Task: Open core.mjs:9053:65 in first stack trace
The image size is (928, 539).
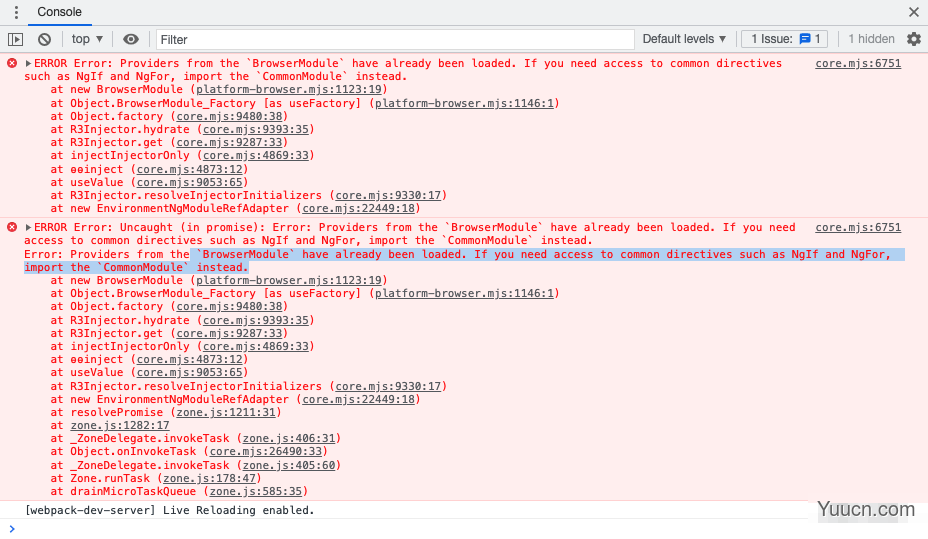Action: pos(189,182)
